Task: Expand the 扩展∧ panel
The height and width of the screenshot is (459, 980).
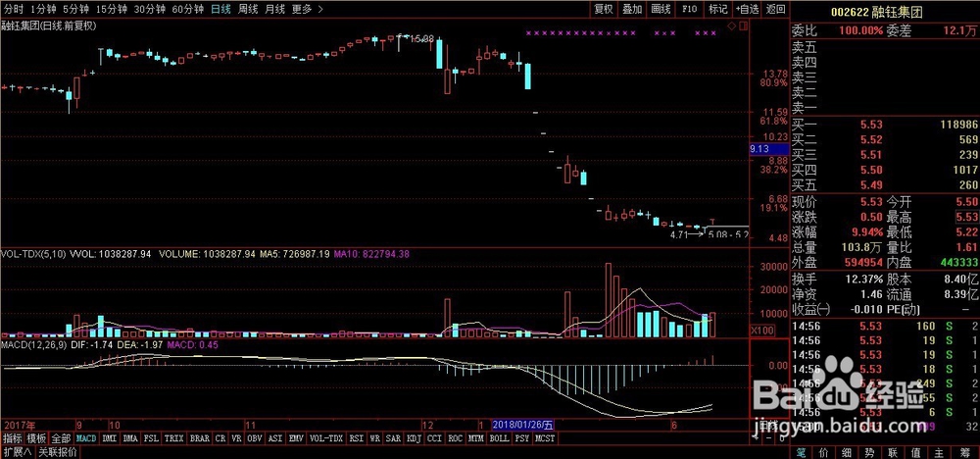Action: point(17,451)
